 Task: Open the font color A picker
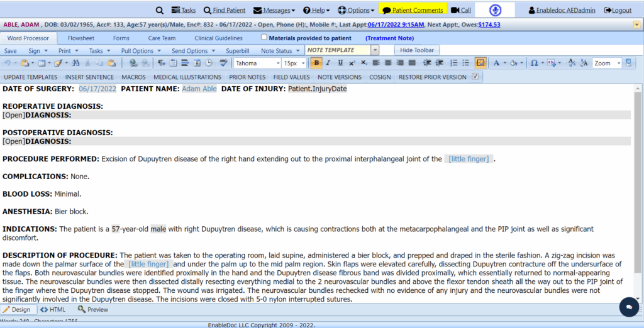click(496, 63)
